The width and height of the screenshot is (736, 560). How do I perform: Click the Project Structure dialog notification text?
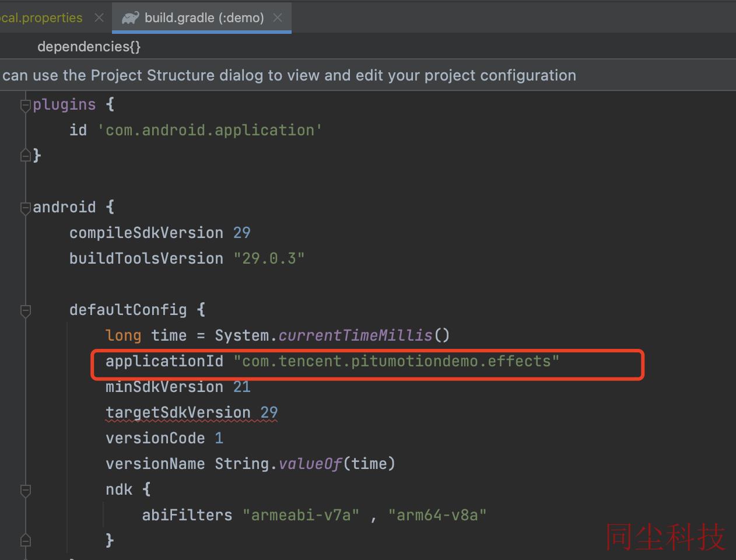(x=289, y=75)
